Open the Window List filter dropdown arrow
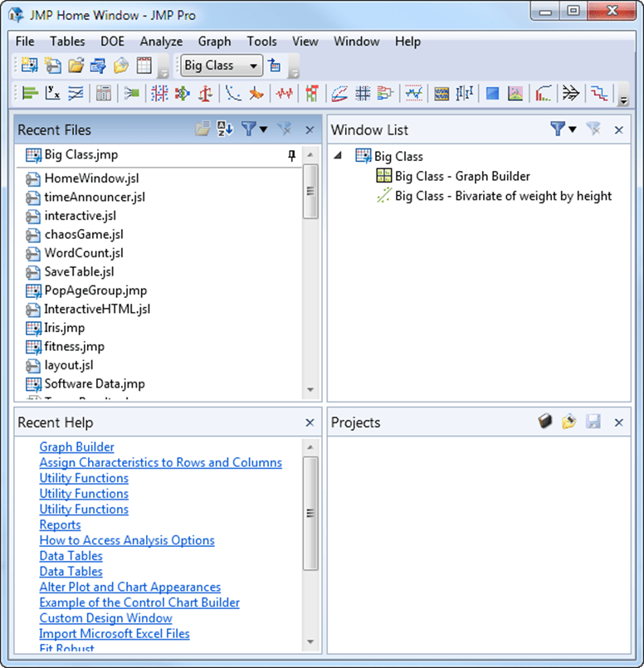This screenshot has height=668, width=644. tap(573, 129)
